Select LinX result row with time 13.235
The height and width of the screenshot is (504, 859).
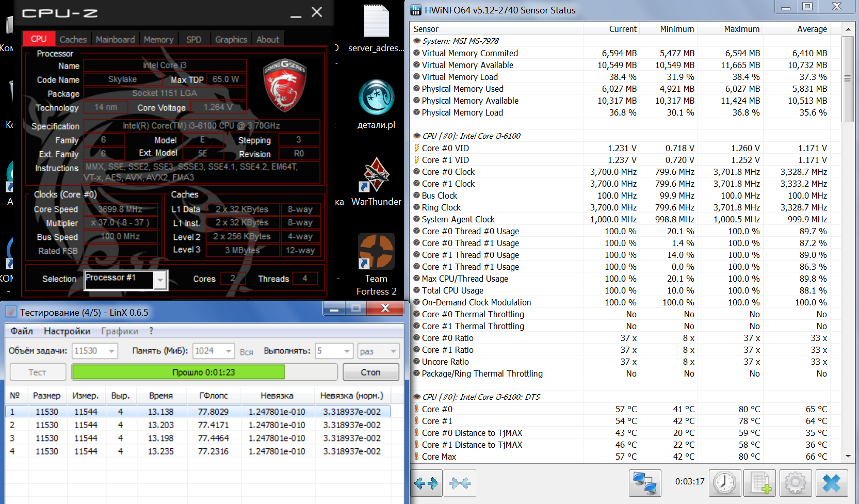(x=198, y=451)
